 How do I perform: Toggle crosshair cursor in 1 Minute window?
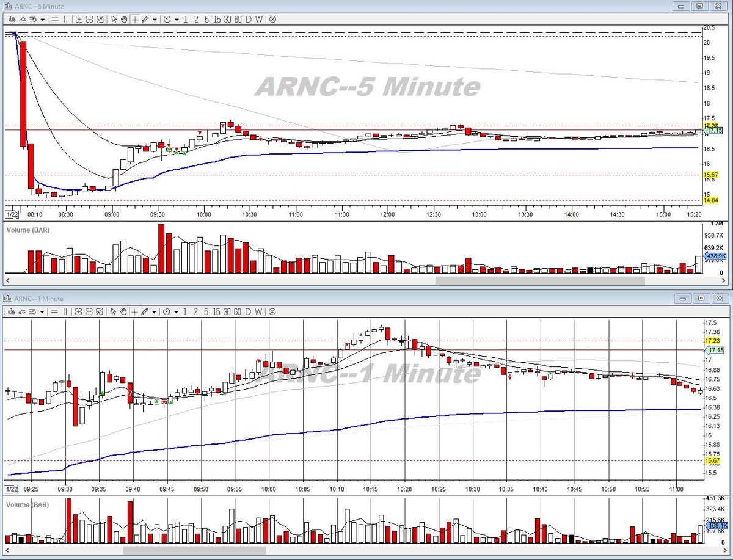(134, 311)
